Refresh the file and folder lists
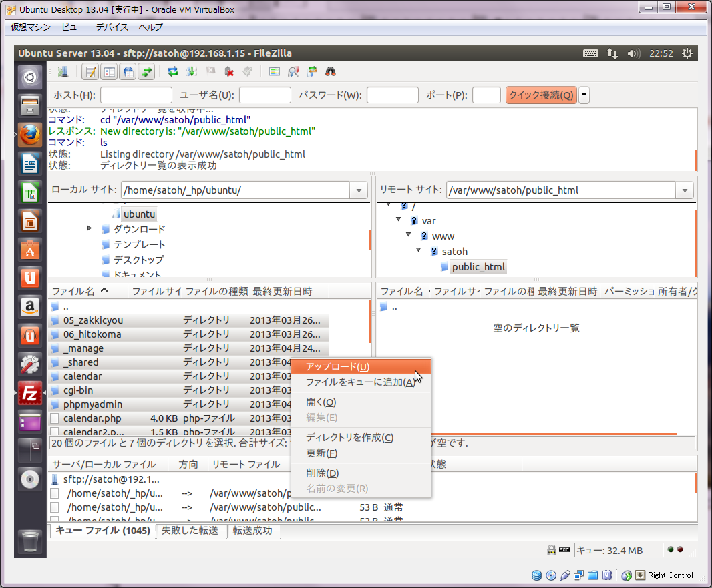This screenshot has height=588, width=712. (x=172, y=71)
